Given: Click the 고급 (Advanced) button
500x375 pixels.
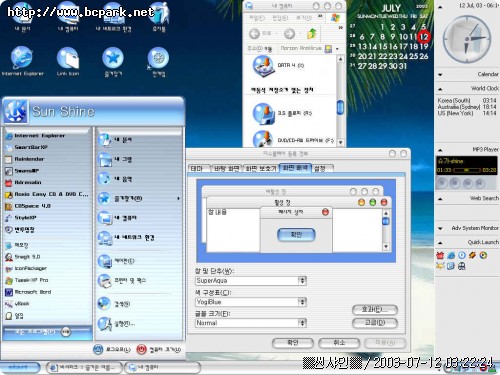Looking at the screenshot, I should pyautogui.click(x=375, y=323).
